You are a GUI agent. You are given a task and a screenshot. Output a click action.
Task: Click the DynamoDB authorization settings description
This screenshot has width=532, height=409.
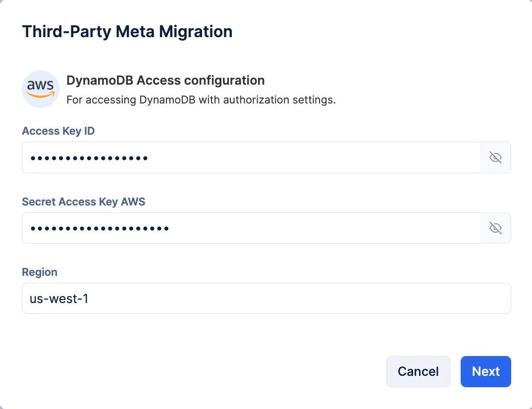[x=201, y=100]
